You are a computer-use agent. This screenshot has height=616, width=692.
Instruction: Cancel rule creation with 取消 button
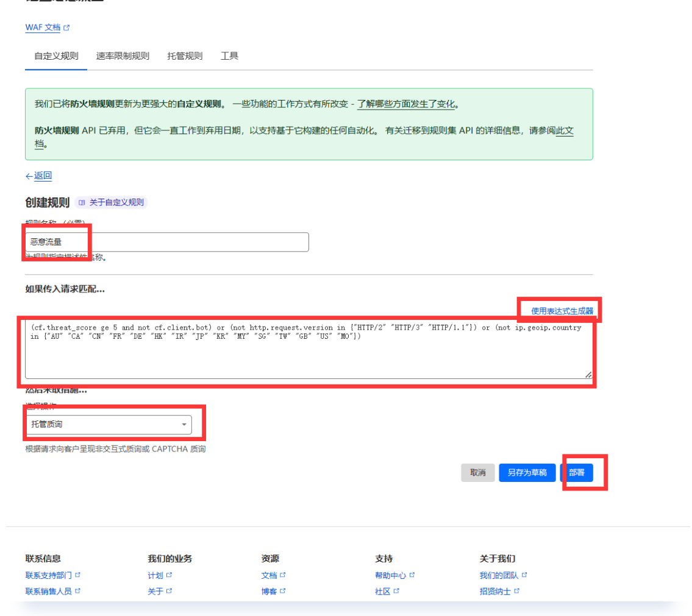pos(477,473)
